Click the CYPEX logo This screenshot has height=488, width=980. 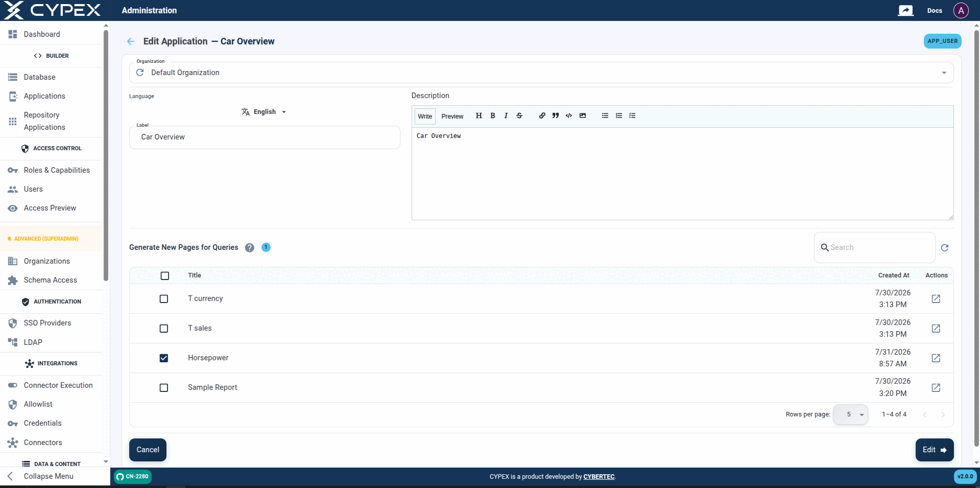pos(52,10)
